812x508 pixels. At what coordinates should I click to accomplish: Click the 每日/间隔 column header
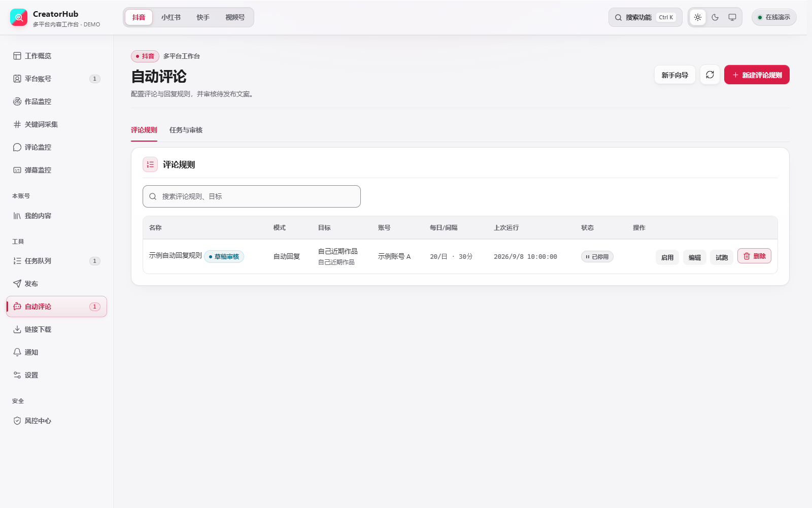click(x=444, y=228)
